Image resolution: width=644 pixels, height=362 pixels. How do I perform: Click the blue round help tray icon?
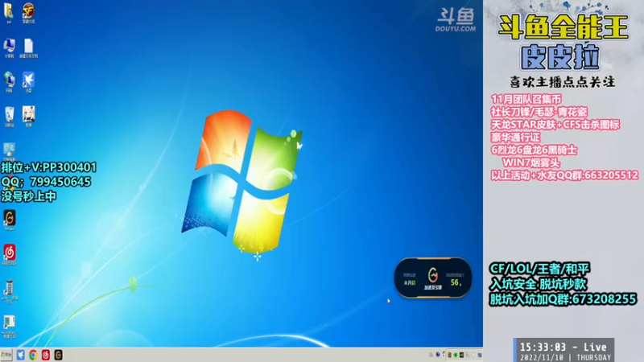[x=438, y=354]
